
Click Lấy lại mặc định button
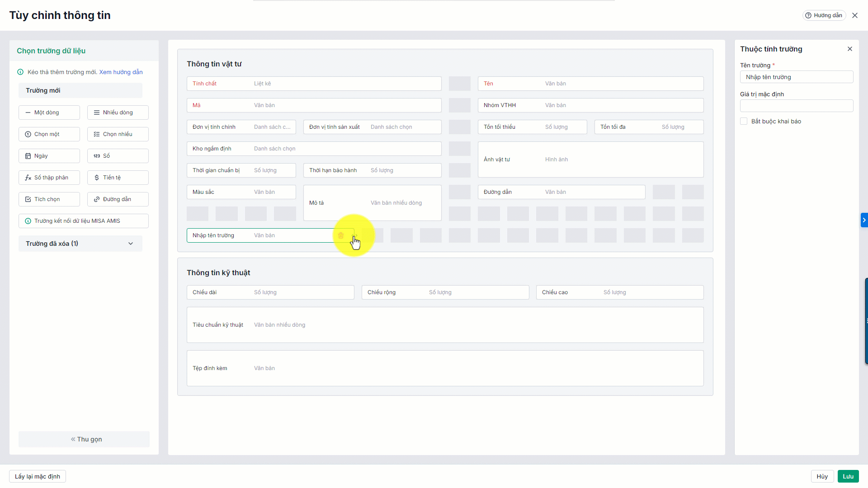click(x=38, y=476)
